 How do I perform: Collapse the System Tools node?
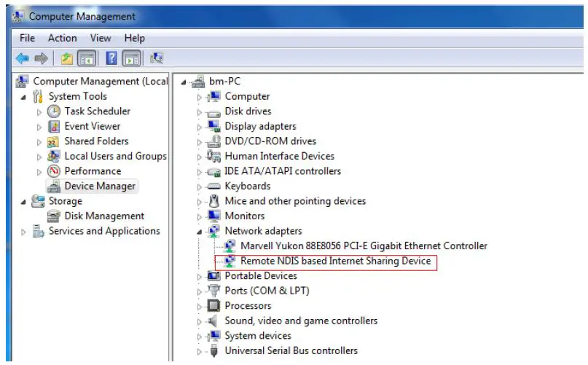[23, 97]
